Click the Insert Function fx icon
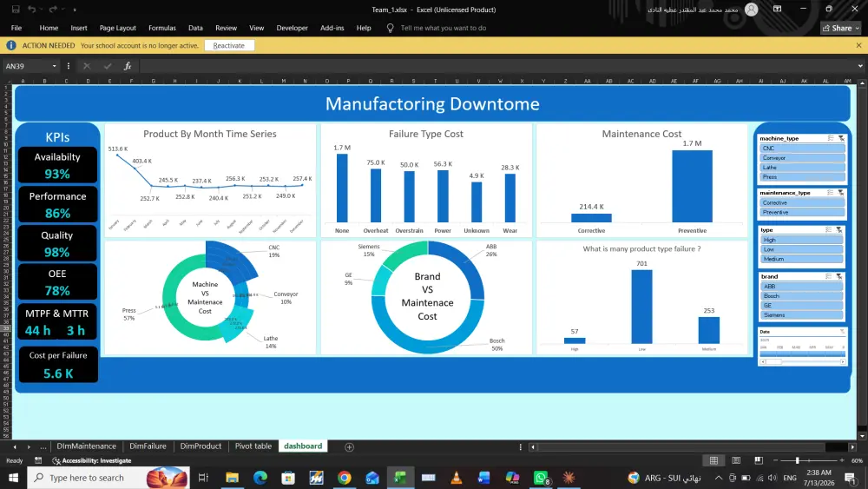Screen dimensions: 868x489 pyautogui.click(x=128, y=66)
